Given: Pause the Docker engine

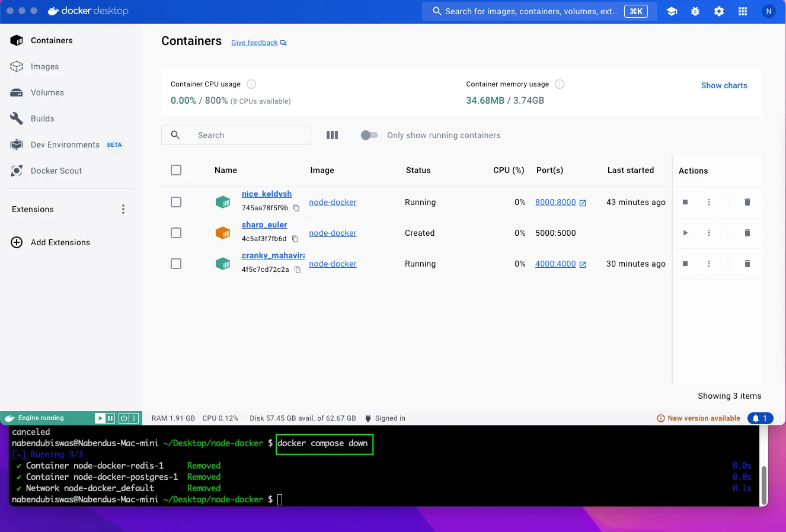Looking at the screenshot, I should [110, 418].
